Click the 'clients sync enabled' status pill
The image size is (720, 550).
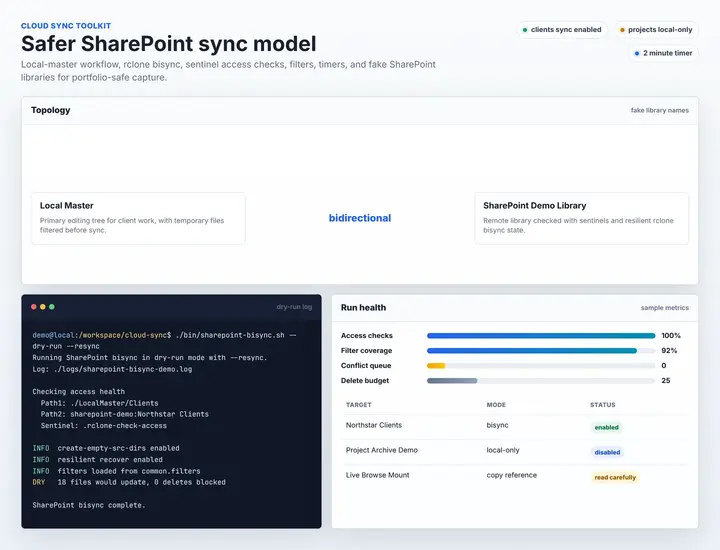562,30
